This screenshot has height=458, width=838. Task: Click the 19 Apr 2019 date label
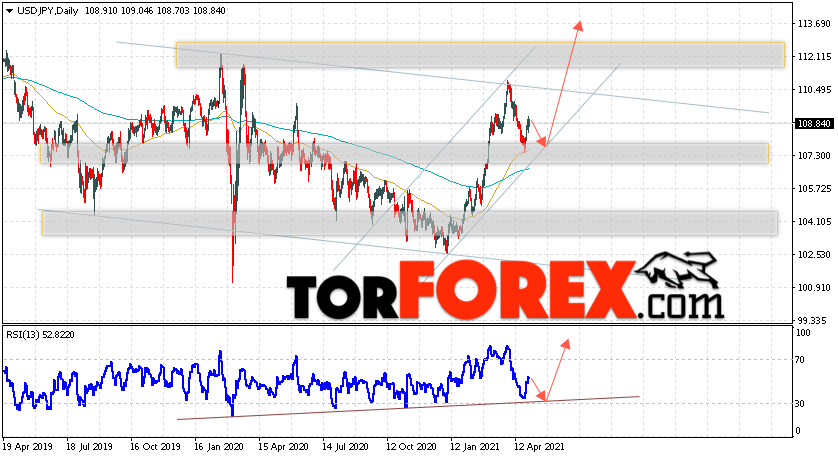click(26, 446)
